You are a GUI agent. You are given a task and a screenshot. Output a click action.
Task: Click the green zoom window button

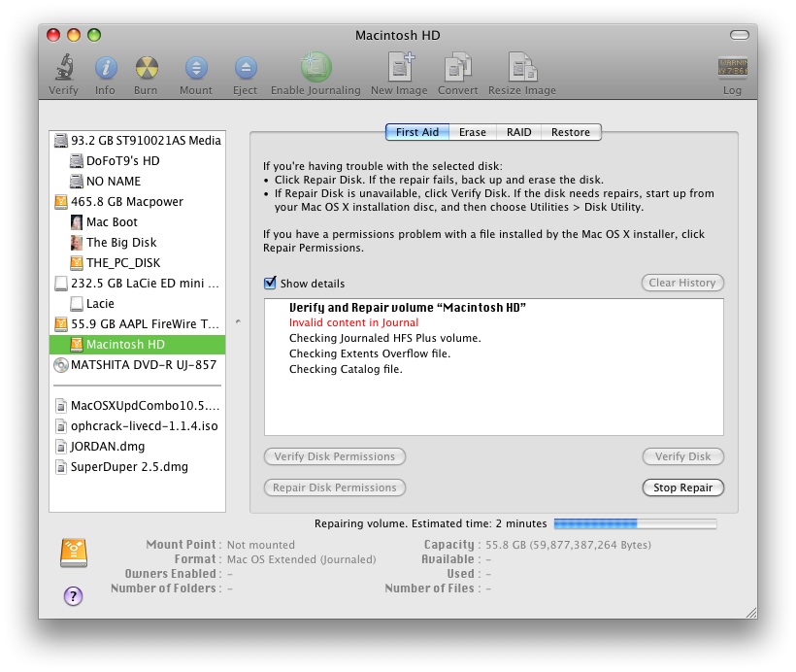[94, 35]
